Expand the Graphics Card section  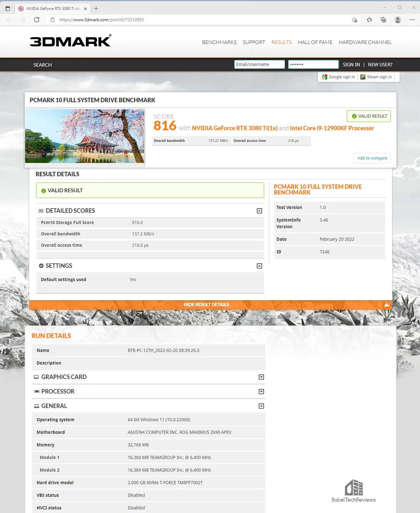point(262,377)
